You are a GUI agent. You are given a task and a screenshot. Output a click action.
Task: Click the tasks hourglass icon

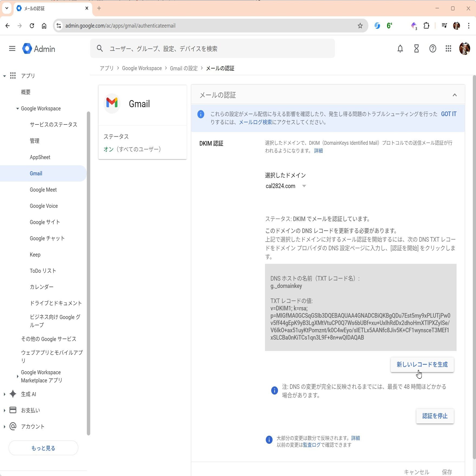click(416, 49)
